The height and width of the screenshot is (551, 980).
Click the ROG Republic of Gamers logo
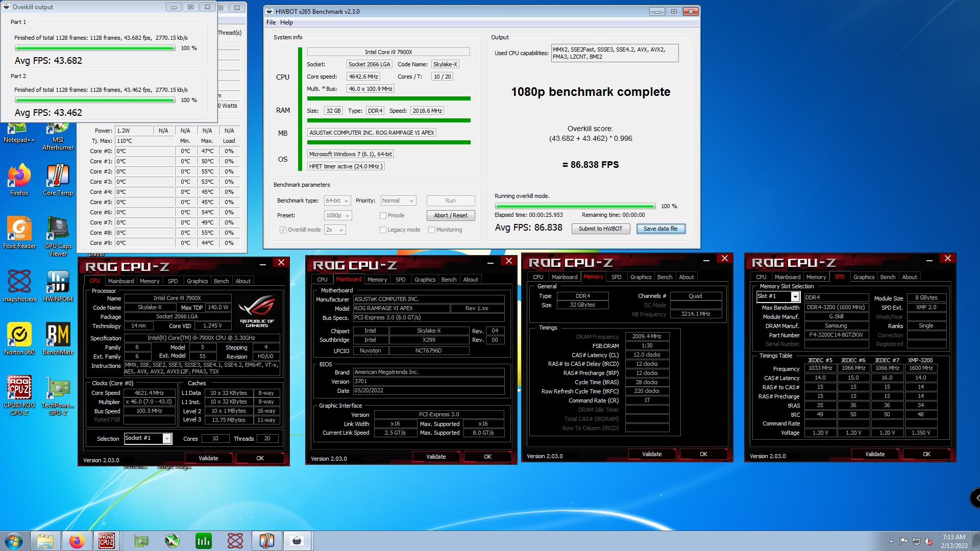click(257, 310)
